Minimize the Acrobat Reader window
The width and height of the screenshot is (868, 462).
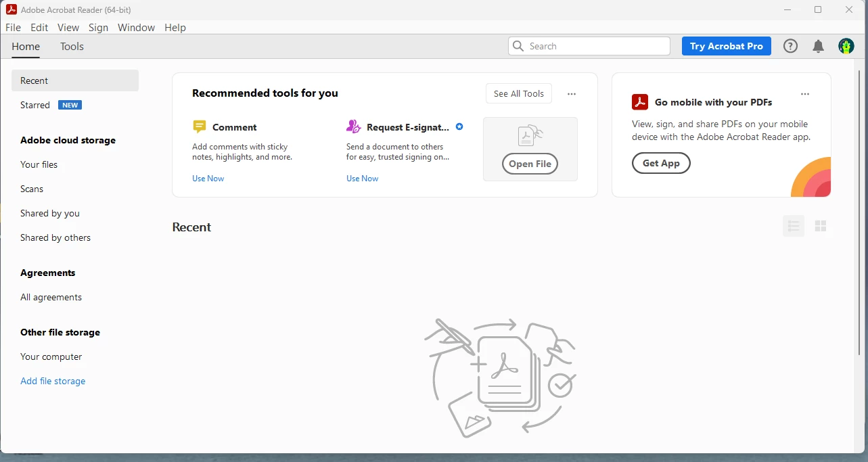(x=787, y=9)
